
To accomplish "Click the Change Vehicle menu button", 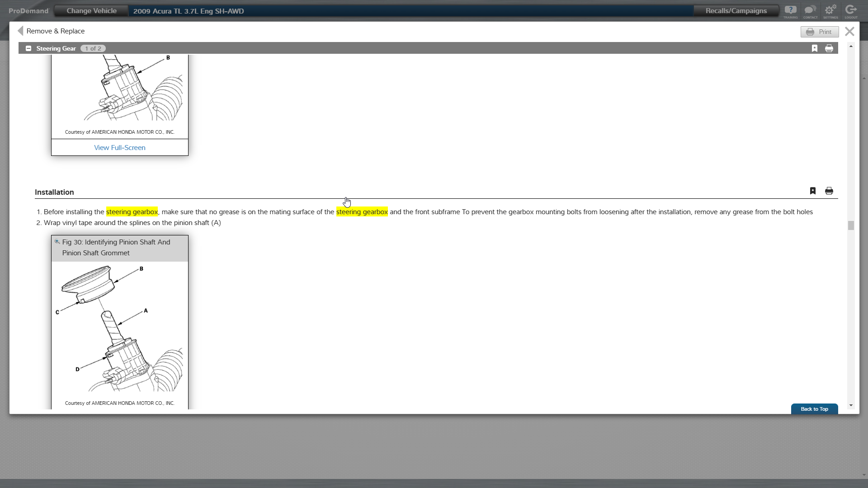I will tap(91, 11).
